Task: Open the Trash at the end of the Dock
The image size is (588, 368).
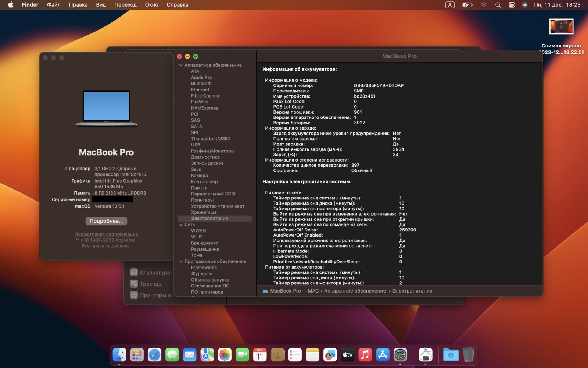Action: click(467, 355)
